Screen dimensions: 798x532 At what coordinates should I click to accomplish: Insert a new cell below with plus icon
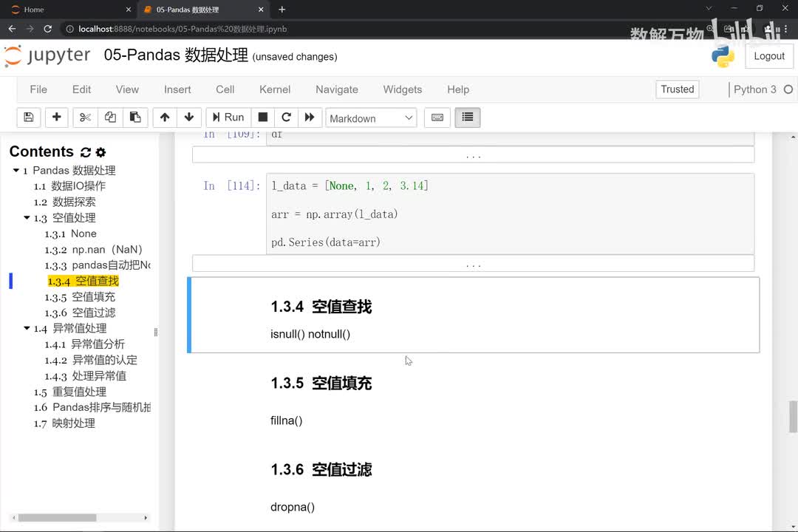coord(56,117)
